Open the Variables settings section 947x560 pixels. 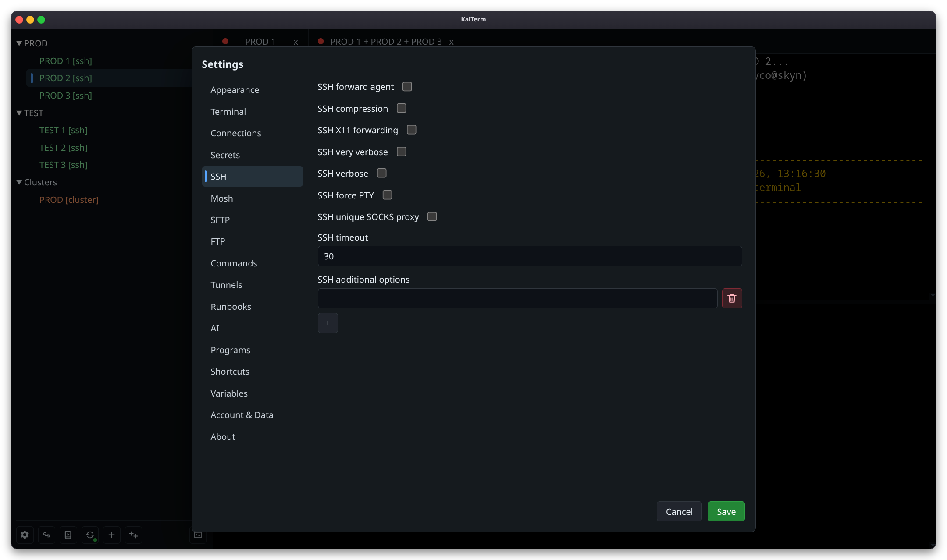point(253,393)
